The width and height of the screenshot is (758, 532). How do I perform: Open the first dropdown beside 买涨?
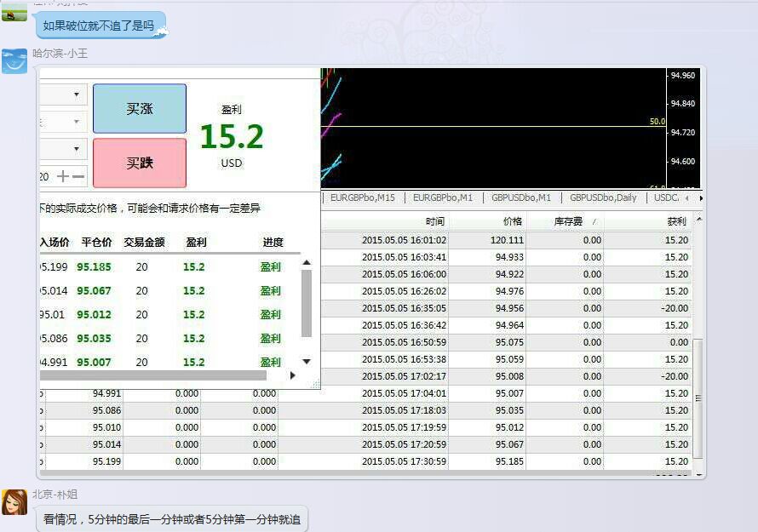tap(77, 94)
